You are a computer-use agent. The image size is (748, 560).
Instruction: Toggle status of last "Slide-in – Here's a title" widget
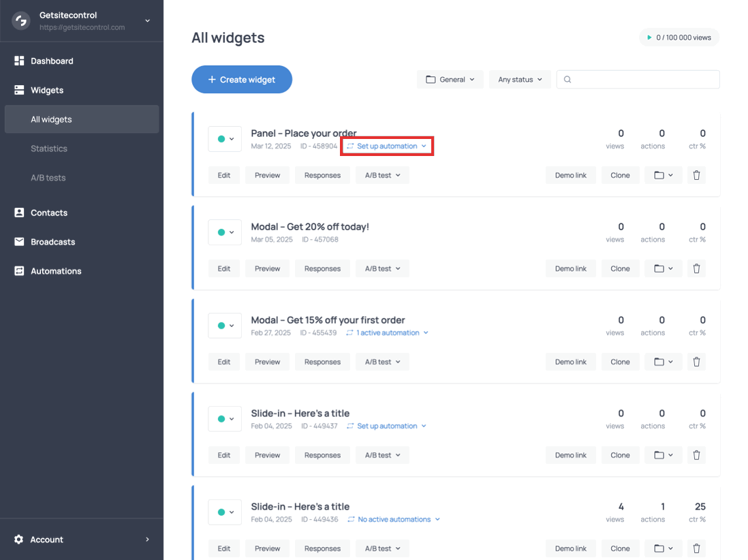tap(225, 512)
